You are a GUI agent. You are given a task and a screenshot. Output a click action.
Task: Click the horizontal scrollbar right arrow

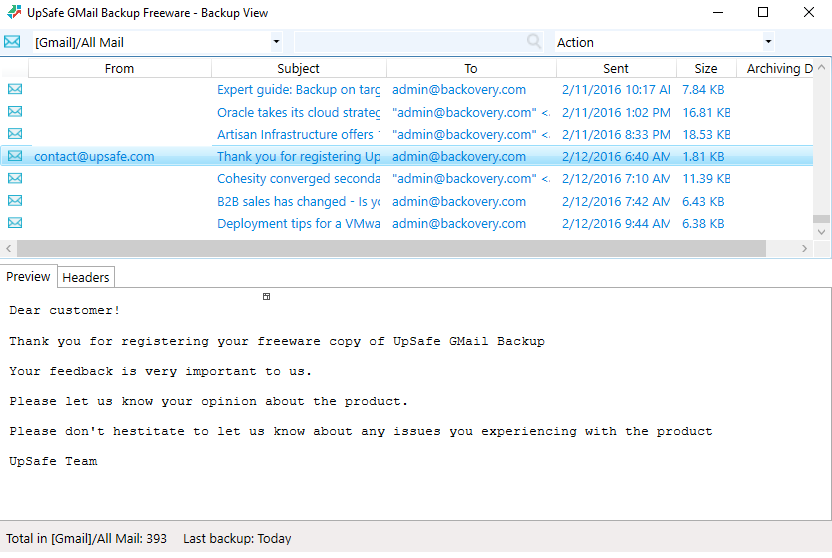[804, 248]
